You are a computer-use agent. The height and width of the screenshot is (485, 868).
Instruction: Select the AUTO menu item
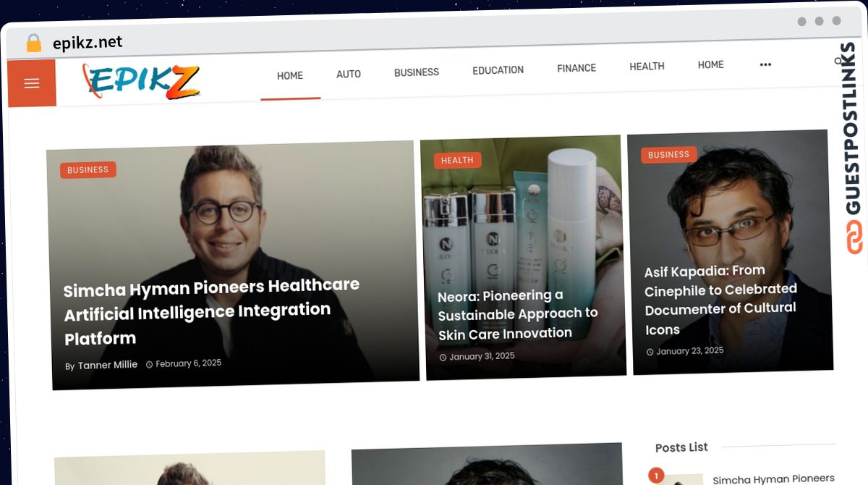349,74
